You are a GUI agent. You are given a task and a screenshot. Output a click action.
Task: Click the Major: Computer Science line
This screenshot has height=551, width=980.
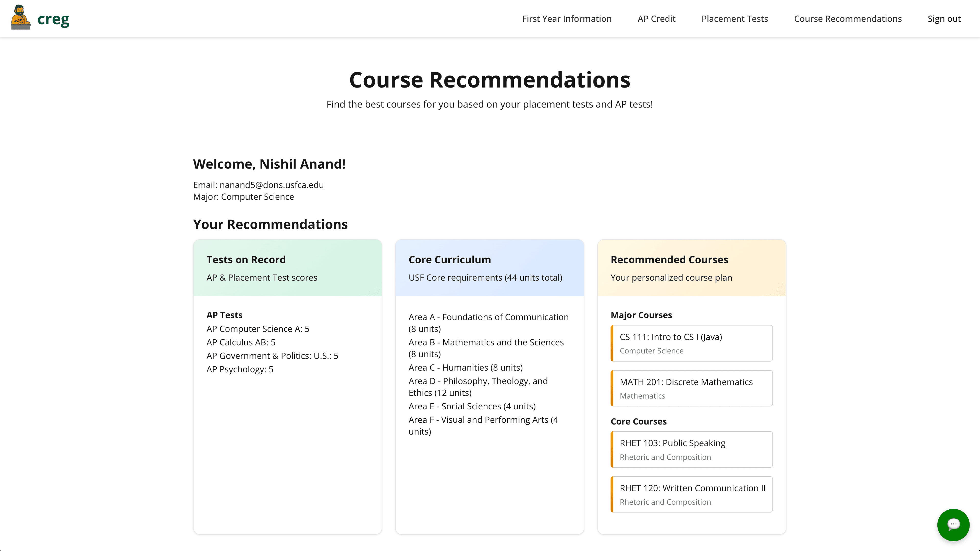click(x=243, y=197)
